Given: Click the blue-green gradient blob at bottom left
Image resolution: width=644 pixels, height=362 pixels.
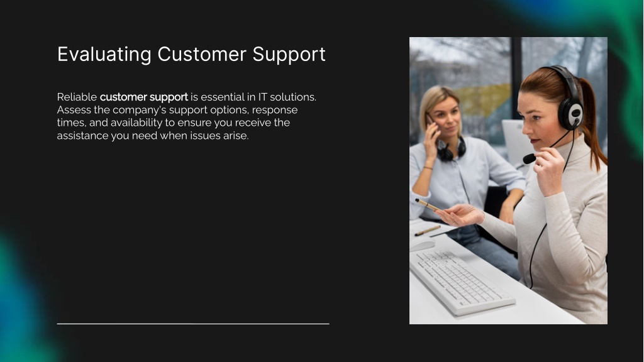Looking at the screenshot, I should (25, 300).
